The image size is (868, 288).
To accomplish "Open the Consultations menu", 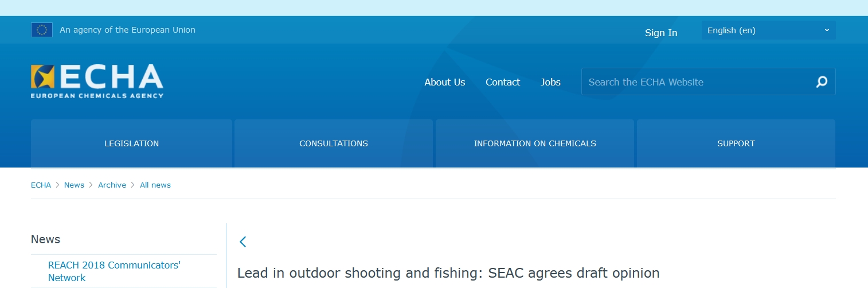I will 334,143.
